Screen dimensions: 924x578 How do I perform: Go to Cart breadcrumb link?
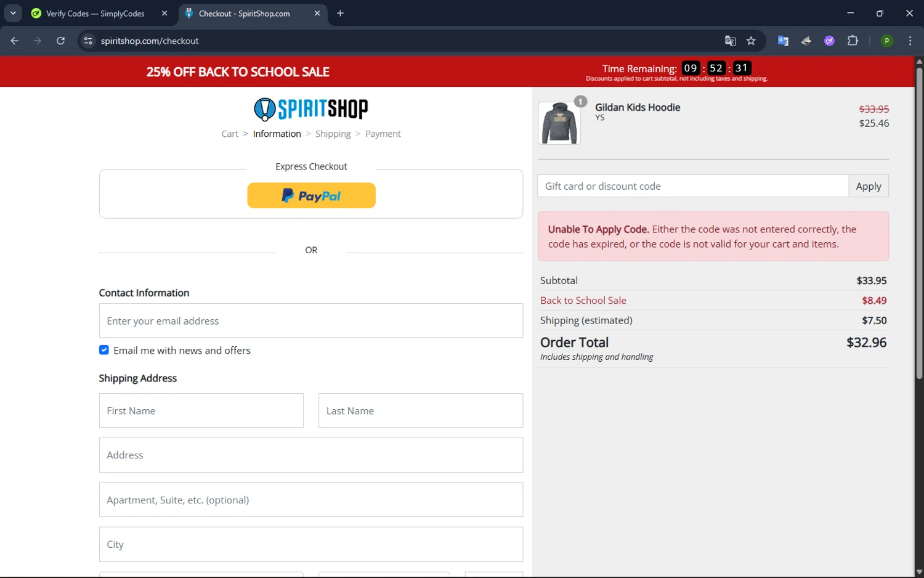(230, 134)
